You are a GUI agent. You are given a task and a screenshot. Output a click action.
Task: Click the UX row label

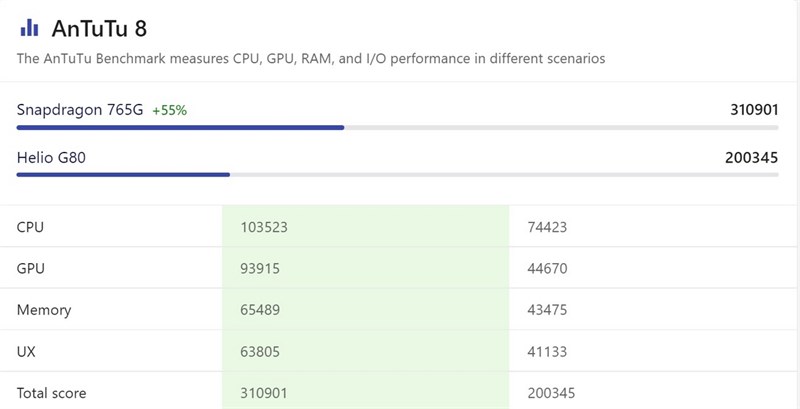pyautogui.click(x=27, y=351)
